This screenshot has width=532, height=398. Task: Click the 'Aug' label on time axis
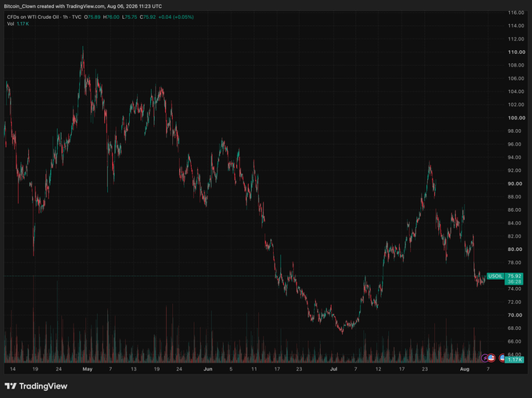[465, 369]
